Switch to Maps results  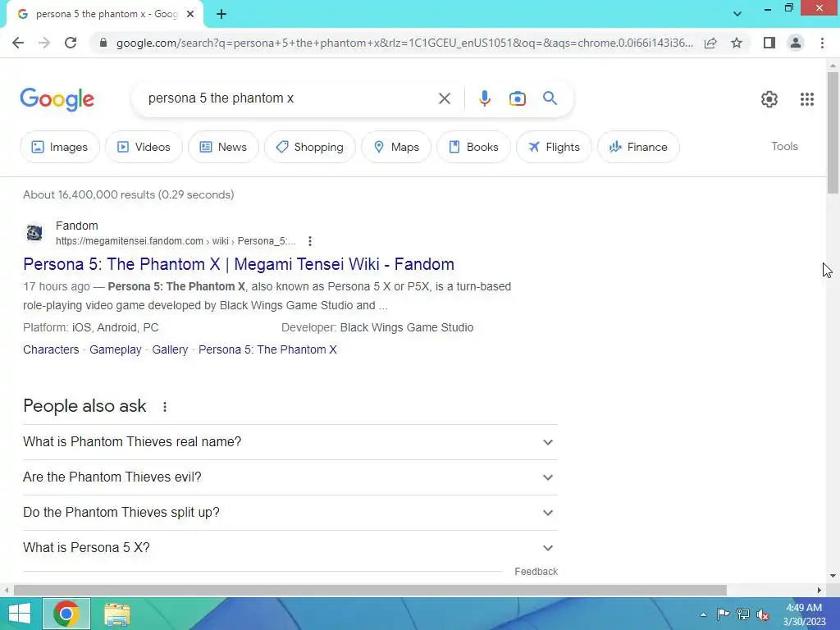[396, 147]
